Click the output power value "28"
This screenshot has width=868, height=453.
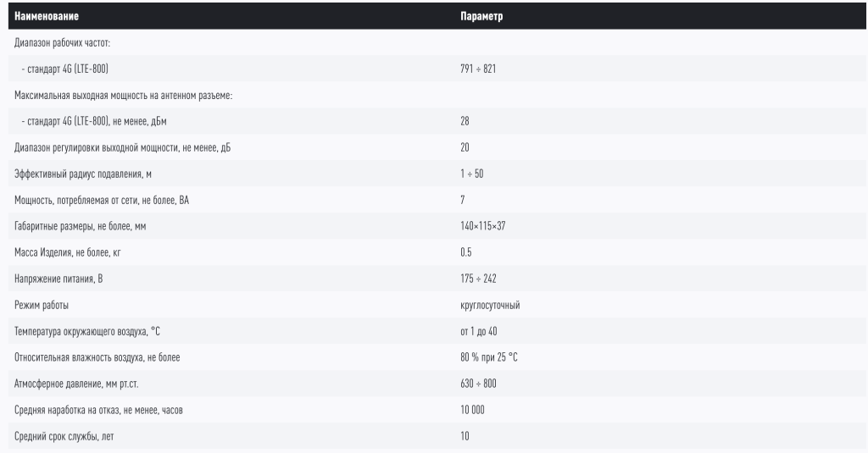465,121
